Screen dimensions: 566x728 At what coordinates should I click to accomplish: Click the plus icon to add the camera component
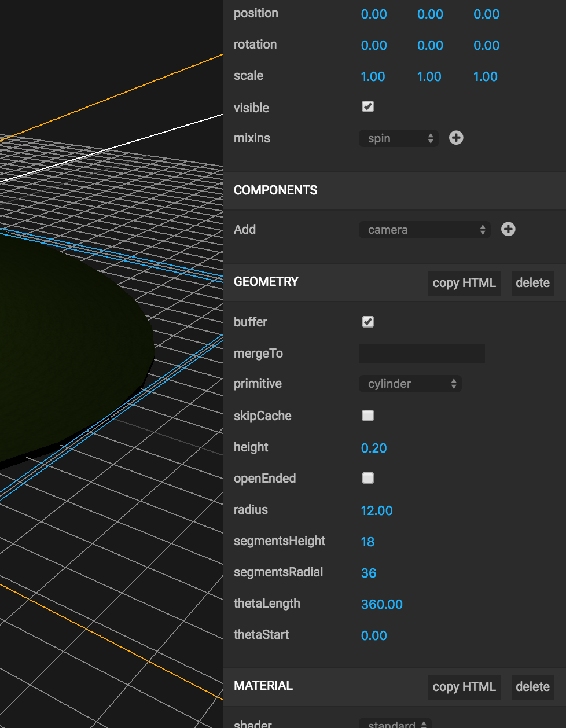click(508, 229)
